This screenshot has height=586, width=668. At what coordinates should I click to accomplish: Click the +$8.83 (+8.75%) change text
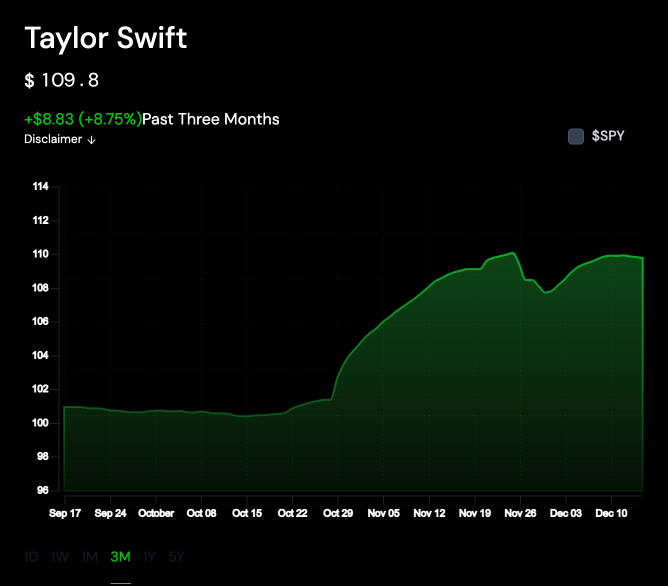[x=83, y=119]
